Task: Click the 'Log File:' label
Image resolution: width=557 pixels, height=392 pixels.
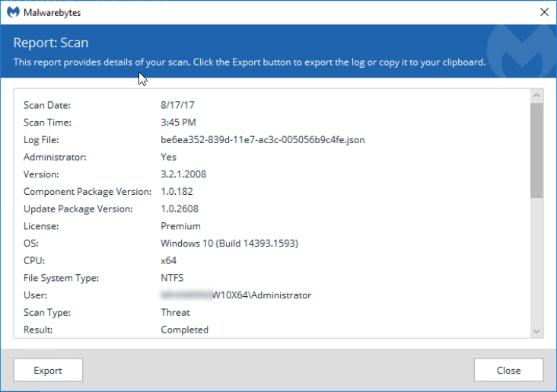Action: [x=41, y=139]
